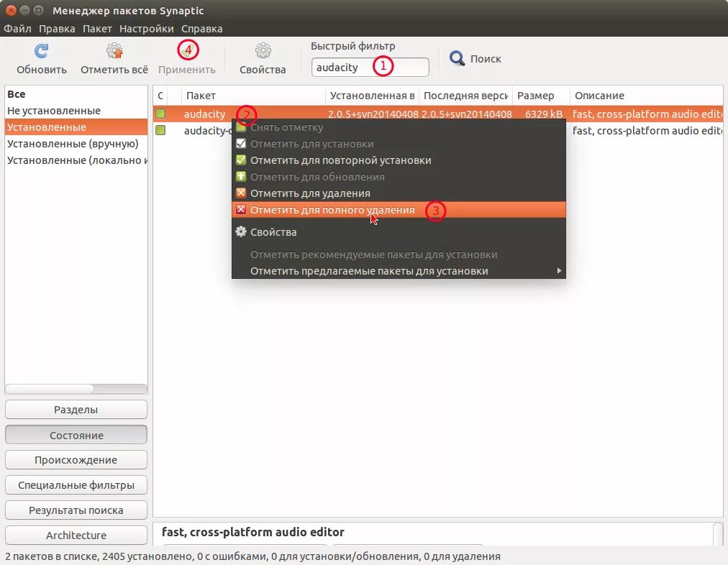Click Отметить для установки check icon
Viewport: 728px width, 565px height.
(x=241, y=144)
